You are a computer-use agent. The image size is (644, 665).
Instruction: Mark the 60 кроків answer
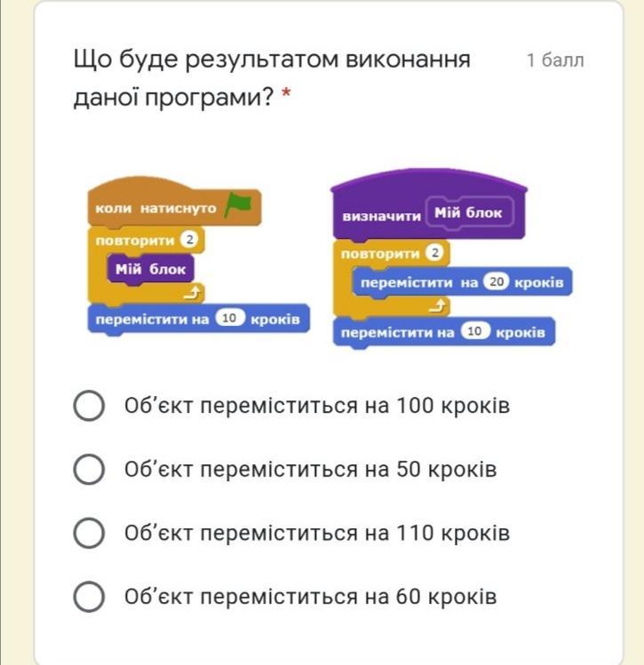coord(89,597)
